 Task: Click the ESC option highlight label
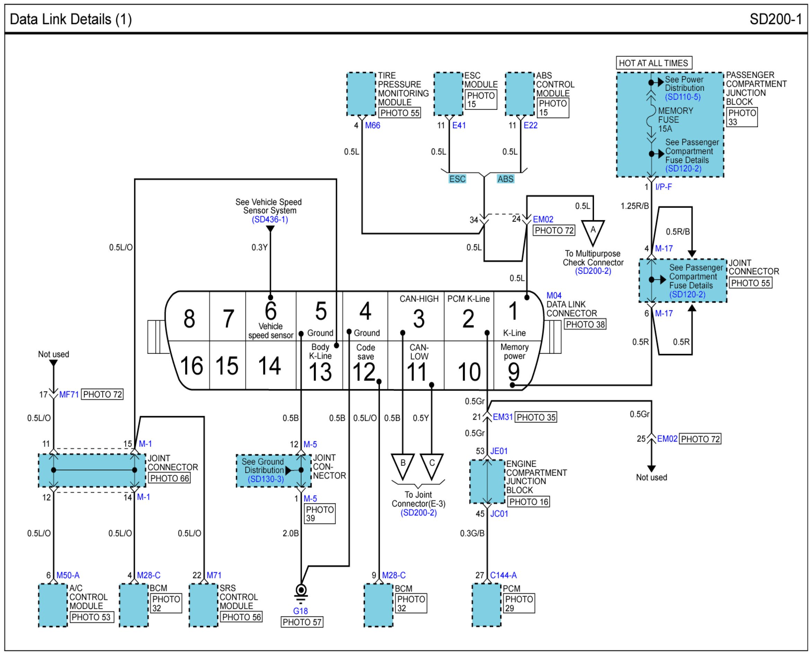tap(457, 179)
